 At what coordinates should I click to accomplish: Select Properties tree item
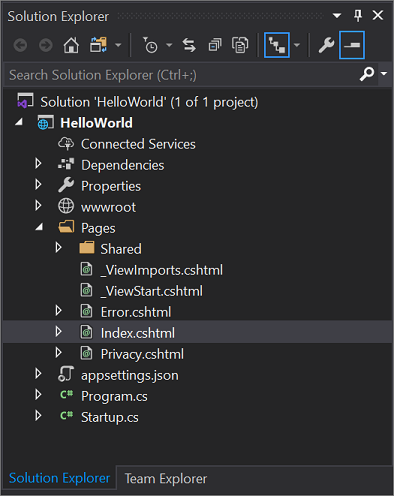pyautogui.click(x=111, y=187)
